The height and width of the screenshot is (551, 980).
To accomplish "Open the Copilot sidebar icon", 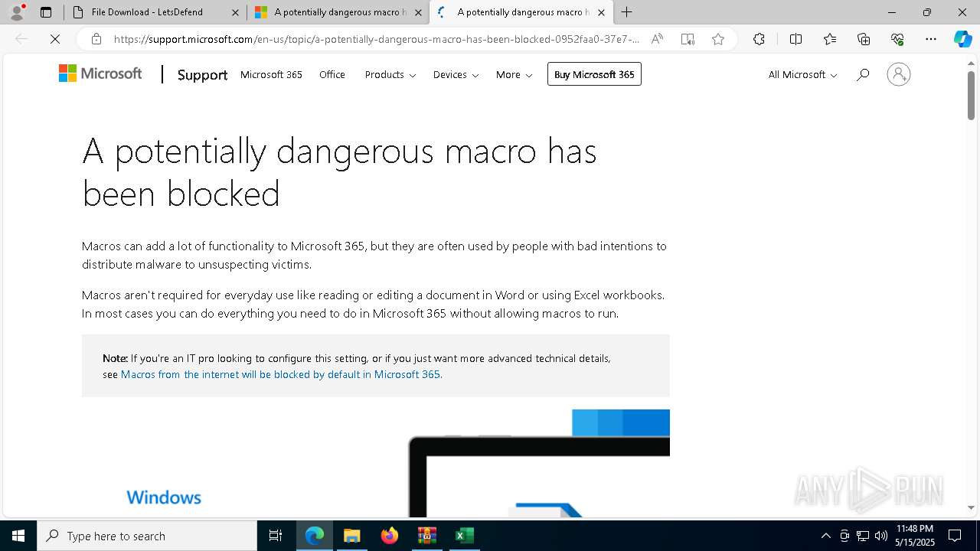I will coord(962,39).
